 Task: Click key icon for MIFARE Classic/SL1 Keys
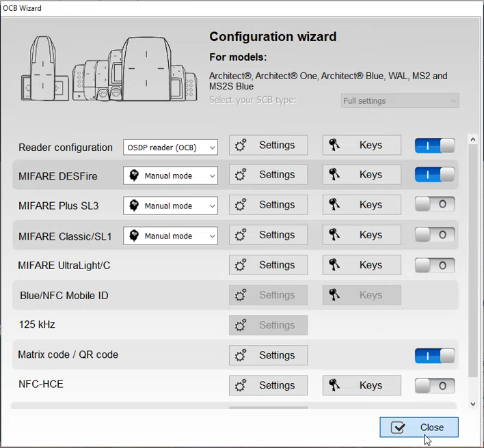coord(334,235)
